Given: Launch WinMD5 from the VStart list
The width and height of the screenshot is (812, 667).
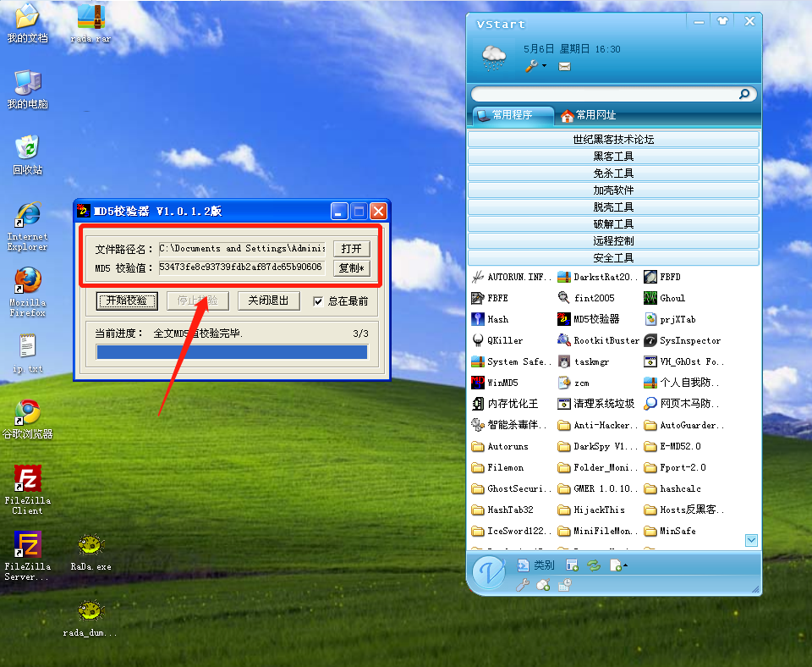Looking at the screenshot, I should 495,383.
